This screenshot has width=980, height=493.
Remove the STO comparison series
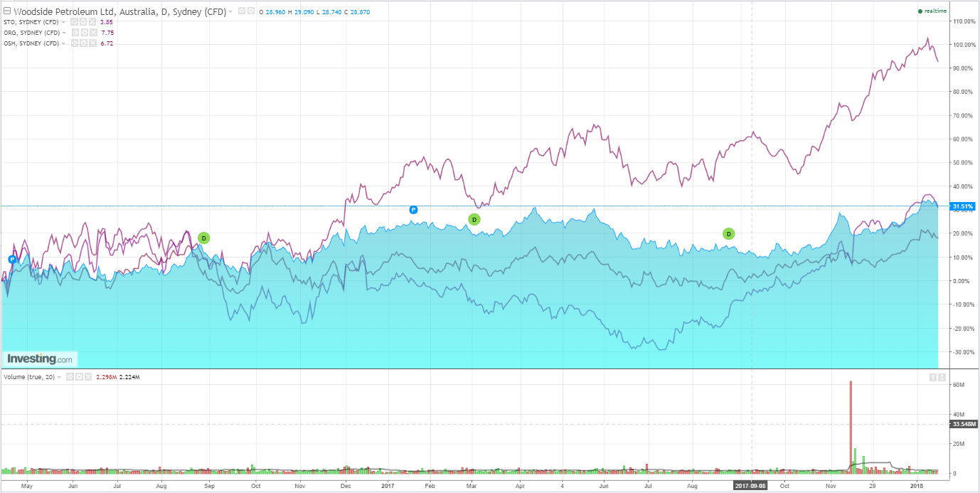(92, 22)
